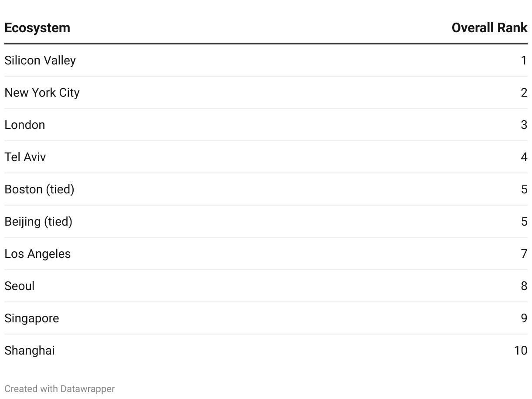Click the Shanghai row label
This screenshot has width=532, height=399.
[x=30, y=350]
